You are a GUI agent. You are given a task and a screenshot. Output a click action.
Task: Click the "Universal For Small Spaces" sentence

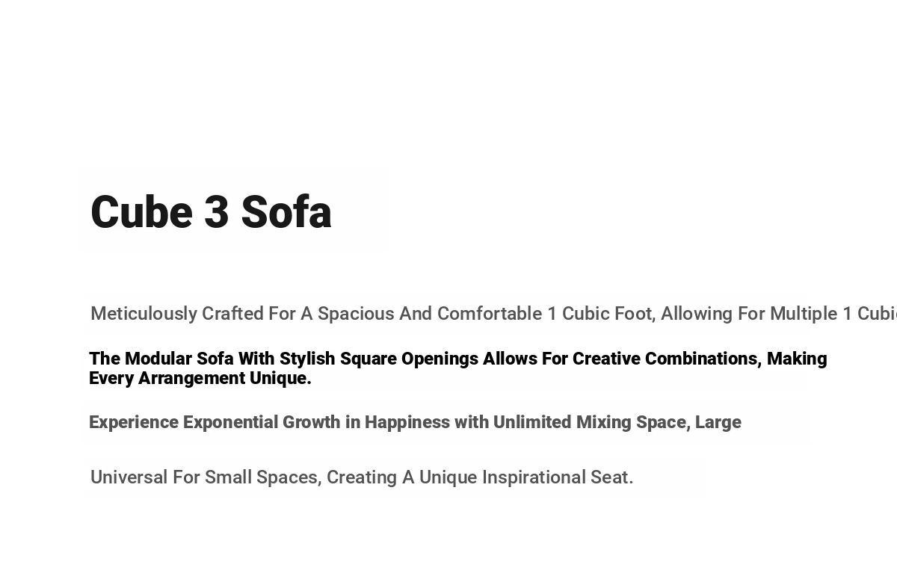362,477
